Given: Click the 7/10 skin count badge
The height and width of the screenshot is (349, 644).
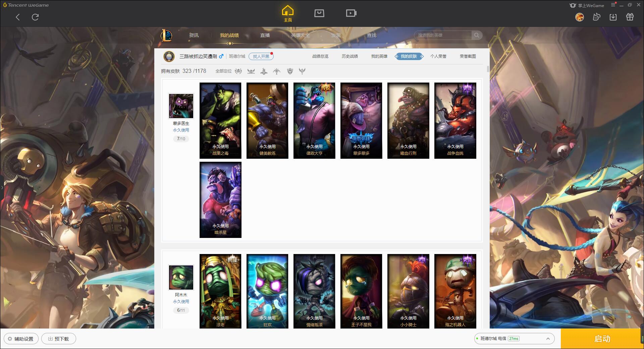Looking at the screenshot, I should pyautogui.click(x=181, y=139).
